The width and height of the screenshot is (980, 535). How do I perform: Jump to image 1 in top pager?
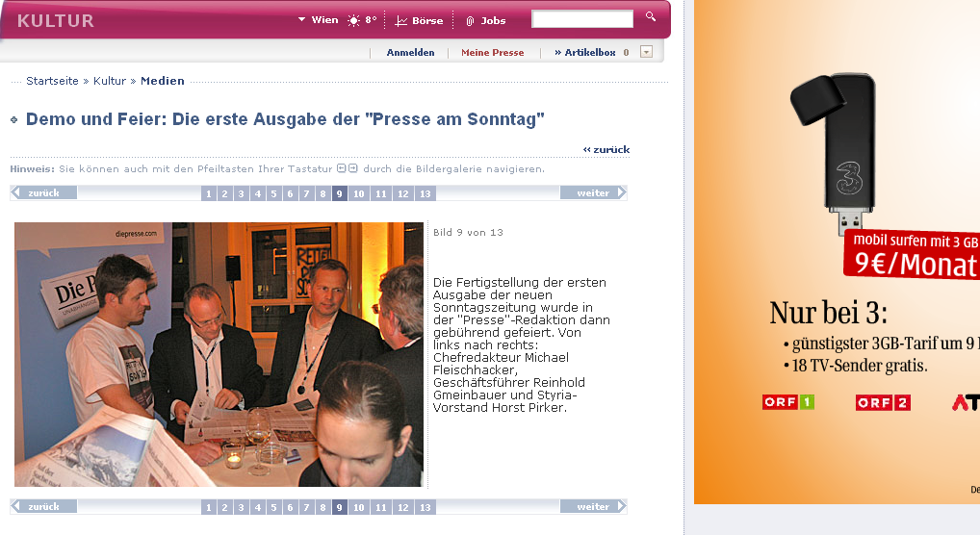point(209,193)
